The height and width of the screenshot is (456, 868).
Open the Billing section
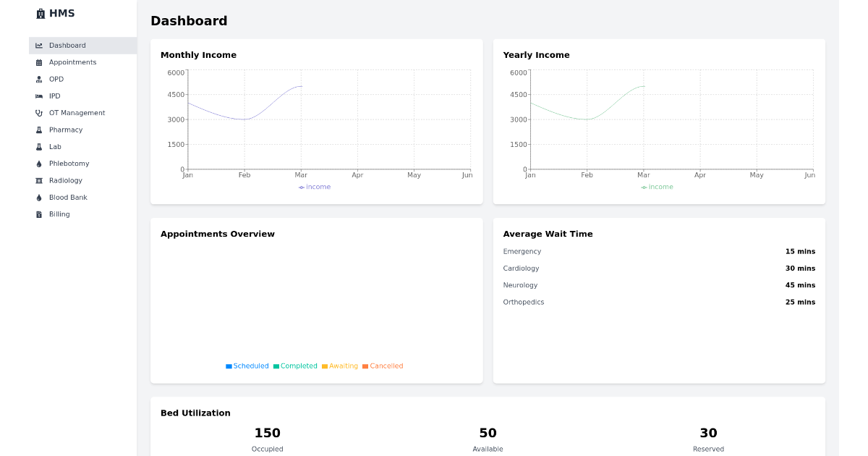coord(57,214)
